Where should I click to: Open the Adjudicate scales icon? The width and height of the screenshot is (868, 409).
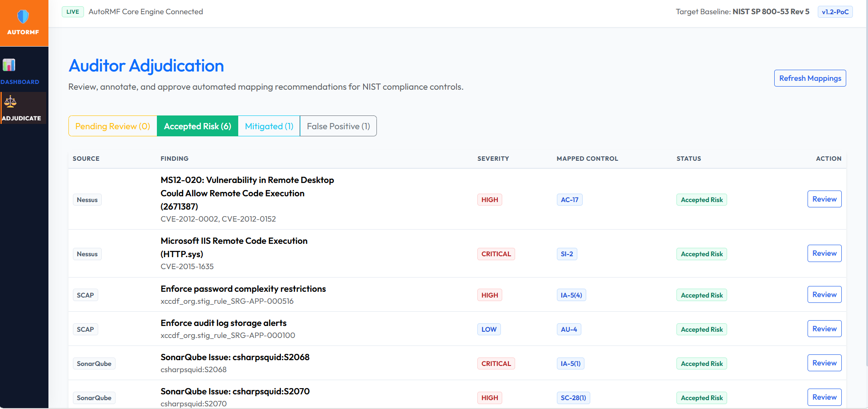[x=10, y=102]
